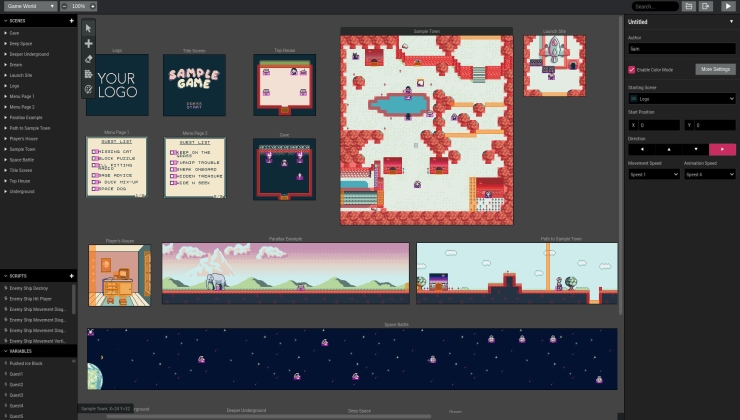The width and height of the screenshot is (740, 420).
Task: Select Menu Page 1 in the scenes list
Action: coord(38,96)
